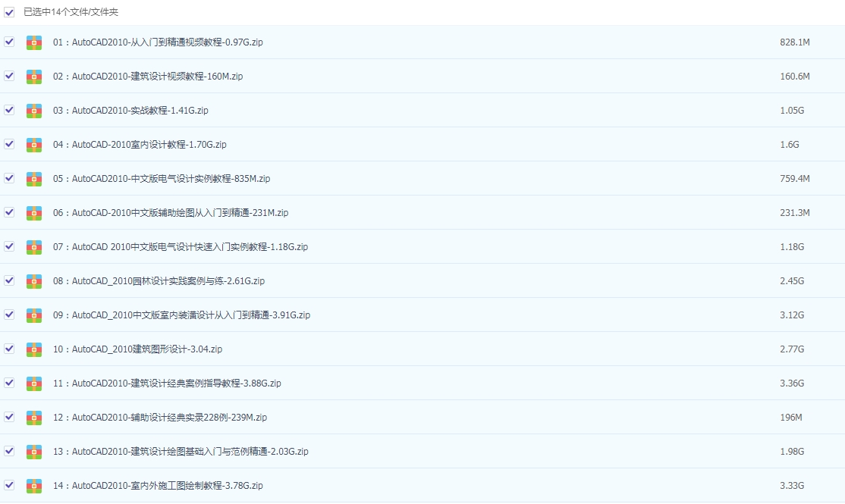Open file 13：建筑设计绘图基础入门与范例精通-2.03G.zip
Image resolution: width=845 pixels, height=504 pixels.
[181, 451]
